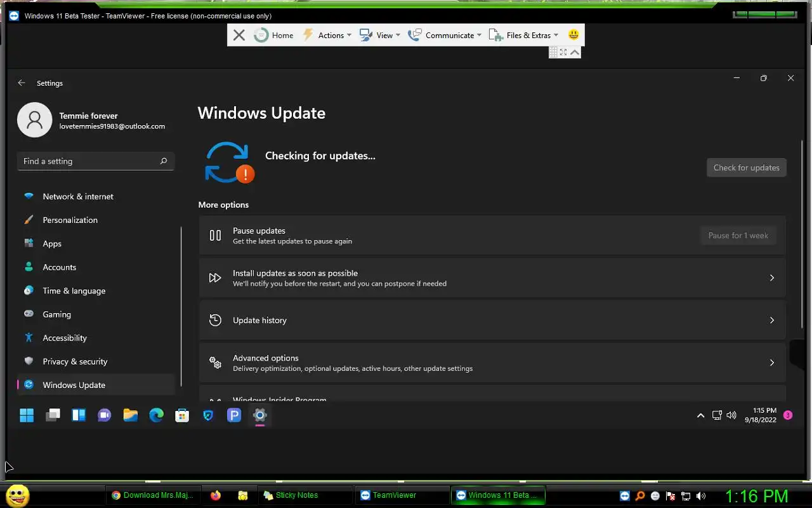This screenshot has width=812, height=508.
Task: Click the Advanced options gear icon
Action: click(215, 363)
